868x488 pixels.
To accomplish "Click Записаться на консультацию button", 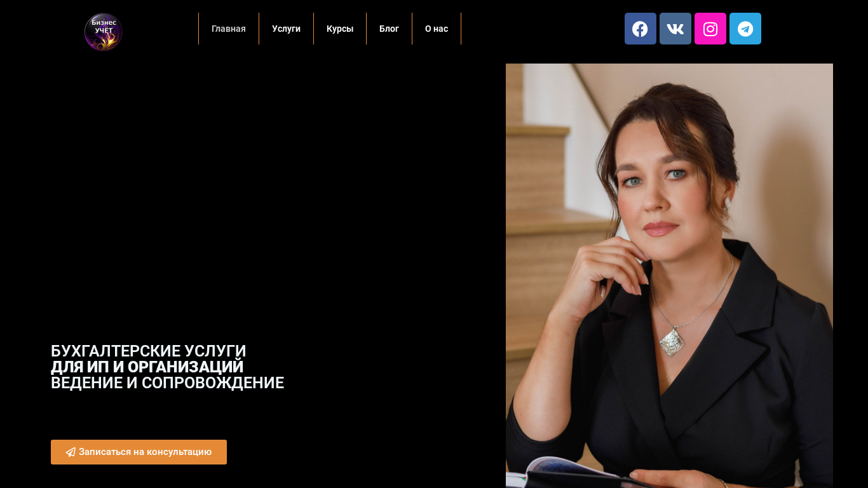I will click(x=139, y=452).
